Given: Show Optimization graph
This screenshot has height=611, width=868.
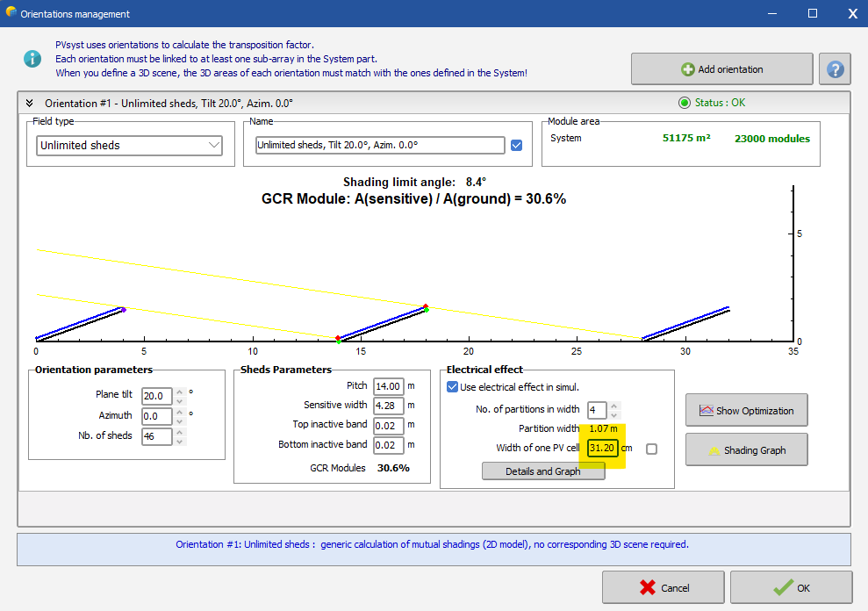Looking at the screenshot, I should (746, 410).
